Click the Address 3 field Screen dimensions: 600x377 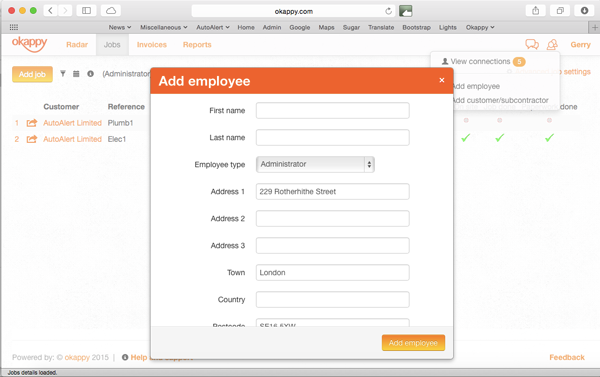click(333, 245)
